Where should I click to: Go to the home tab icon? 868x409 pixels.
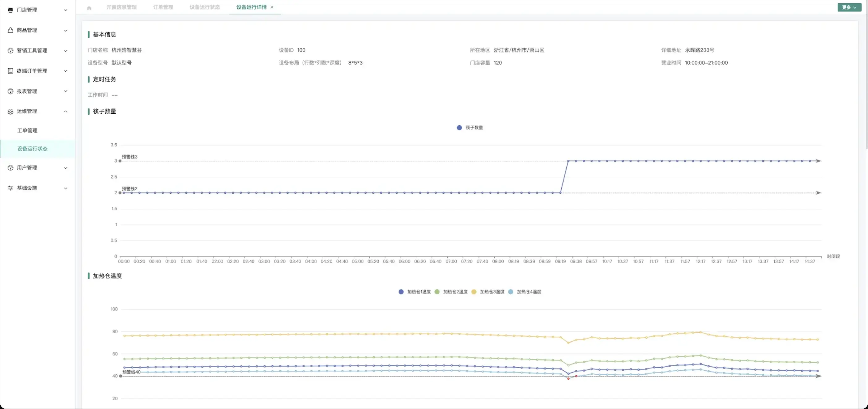(x=89, y=8)
